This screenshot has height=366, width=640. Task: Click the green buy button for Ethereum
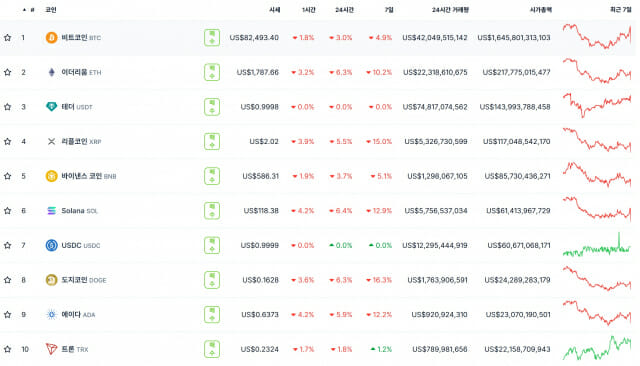pyautogui.click(x=212, y=72)
